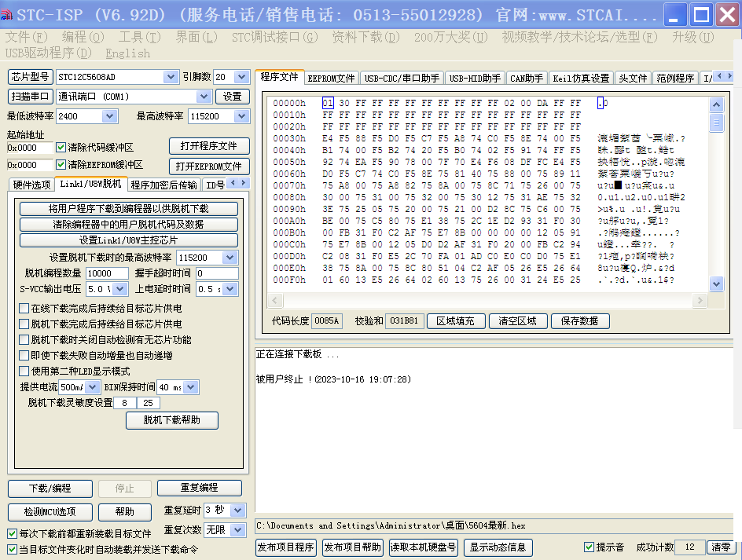
Task: Click hex view horizontal scroll right arrow
Action: (700, 300)
